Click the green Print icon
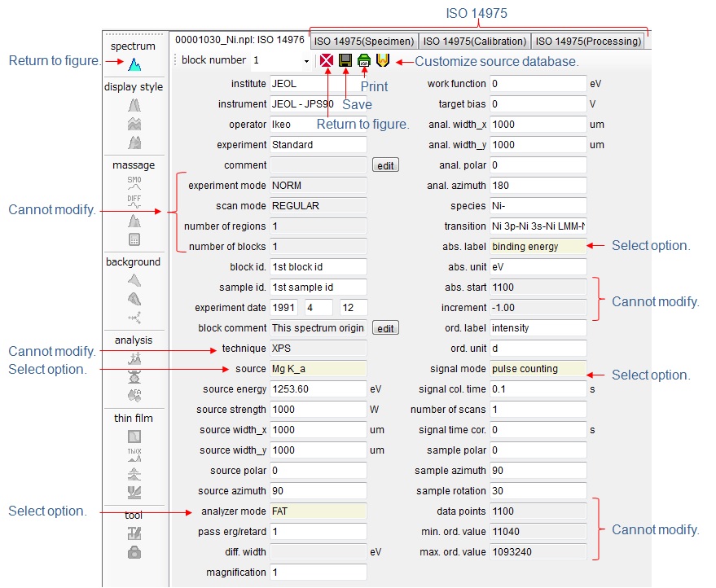This screenshot has width=716, height=588. tap(364, 60)
